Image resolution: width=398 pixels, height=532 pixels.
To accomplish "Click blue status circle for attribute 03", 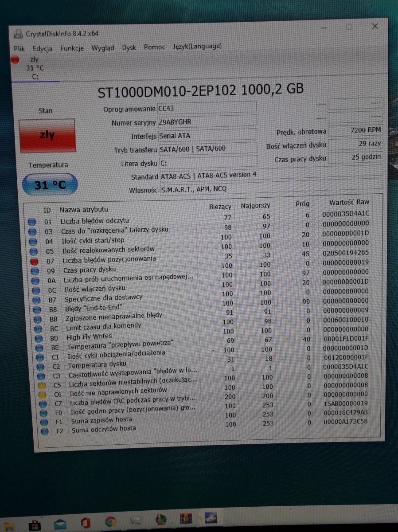I will (32, 231).
